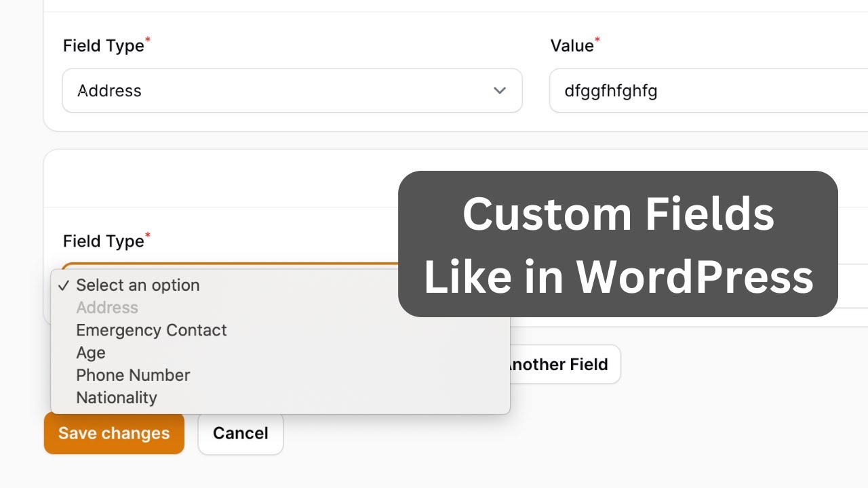Click the 'Custom Fields Like in WordPress' banner
Image resolution: width=868 pixels, height=488 pixels.
click(x=618, y=244)
